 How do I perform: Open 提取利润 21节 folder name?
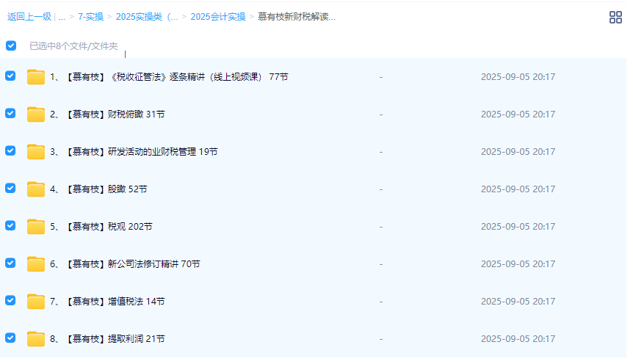point(107,338)
